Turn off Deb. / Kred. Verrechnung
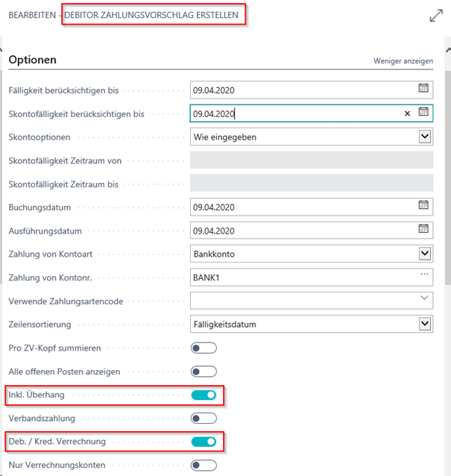This screenshot has width=451, height=476. point(204,442)
